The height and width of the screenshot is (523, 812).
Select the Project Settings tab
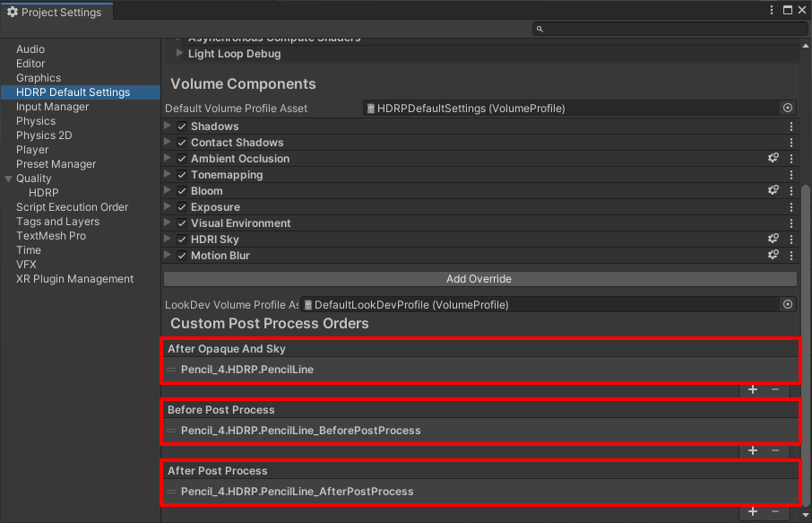coord(56,12)
